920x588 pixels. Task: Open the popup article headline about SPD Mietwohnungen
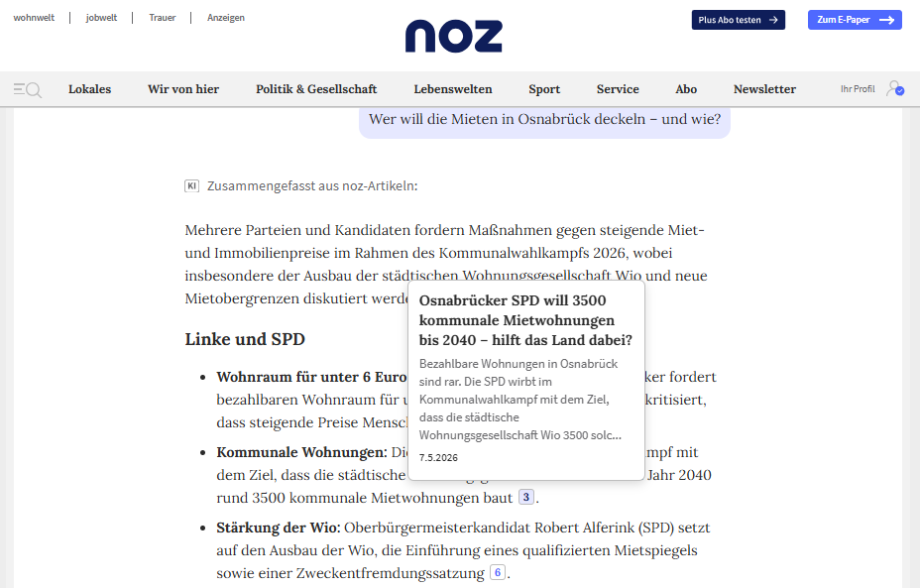point(525,320)
